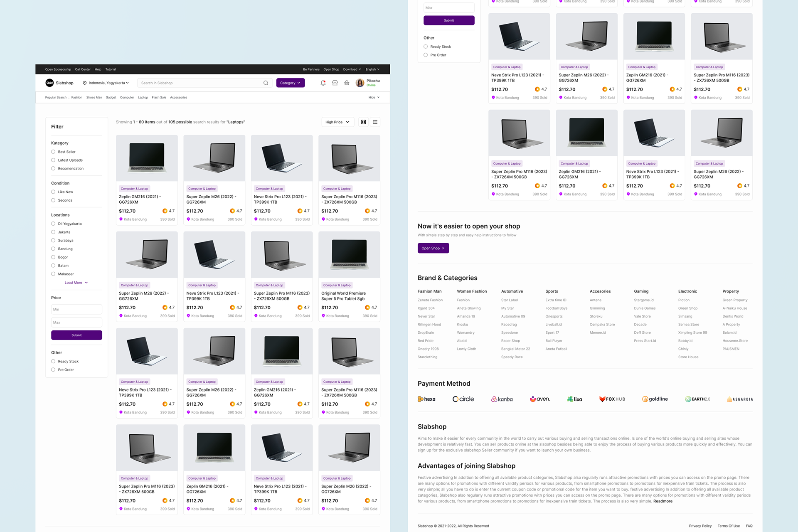This screenshot has width=798, height=532.
Task: Expand Indonesia, Yogyakarta location selector
Action: tap(106, 83)
